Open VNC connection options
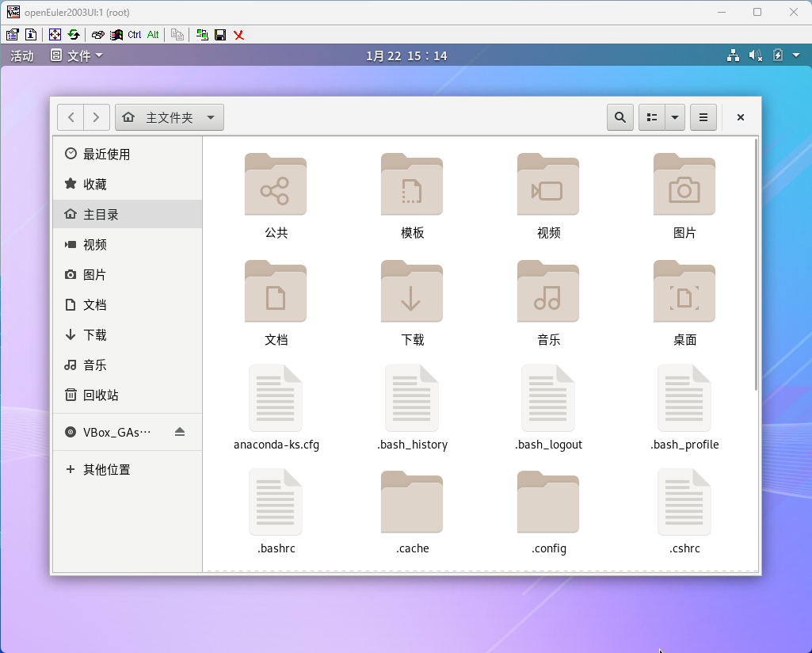Screen dimensions: 812x653 point(13,35)
